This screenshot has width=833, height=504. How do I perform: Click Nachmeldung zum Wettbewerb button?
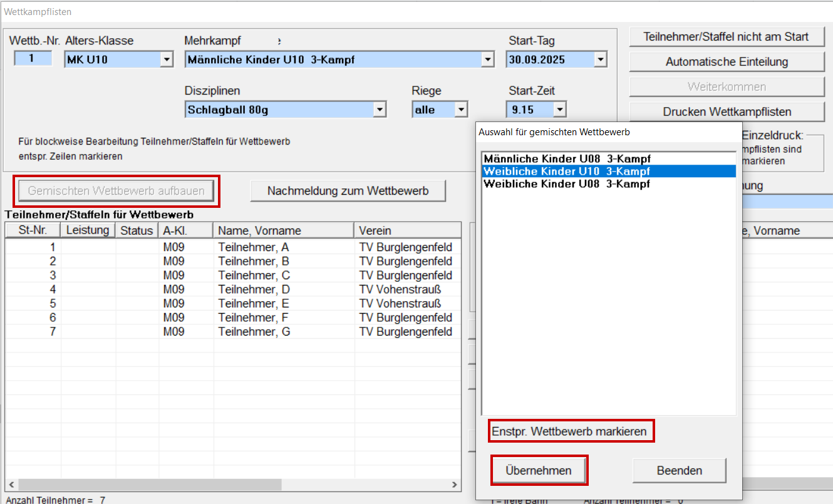[348, 191]
